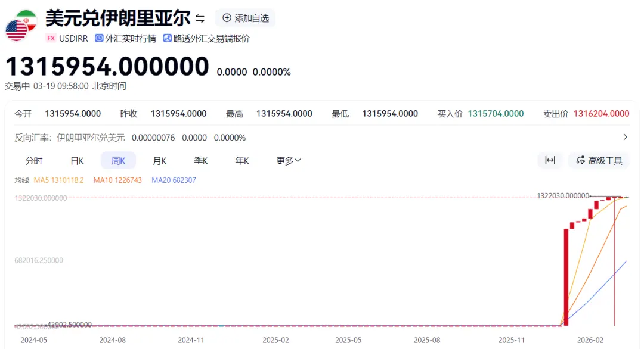644x349 pixels.
Task: Click the 2024-05 date axis label
Action: click(33, 340)
